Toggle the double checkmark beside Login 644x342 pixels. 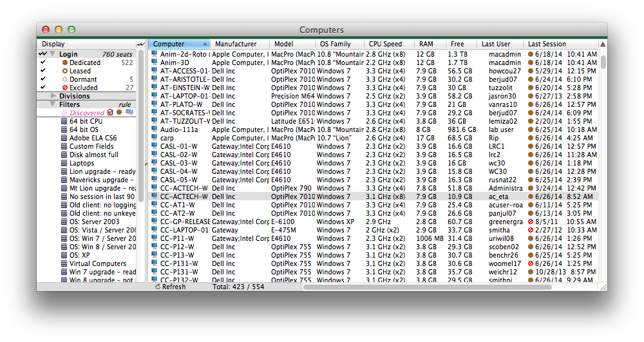tap(43, 54)
